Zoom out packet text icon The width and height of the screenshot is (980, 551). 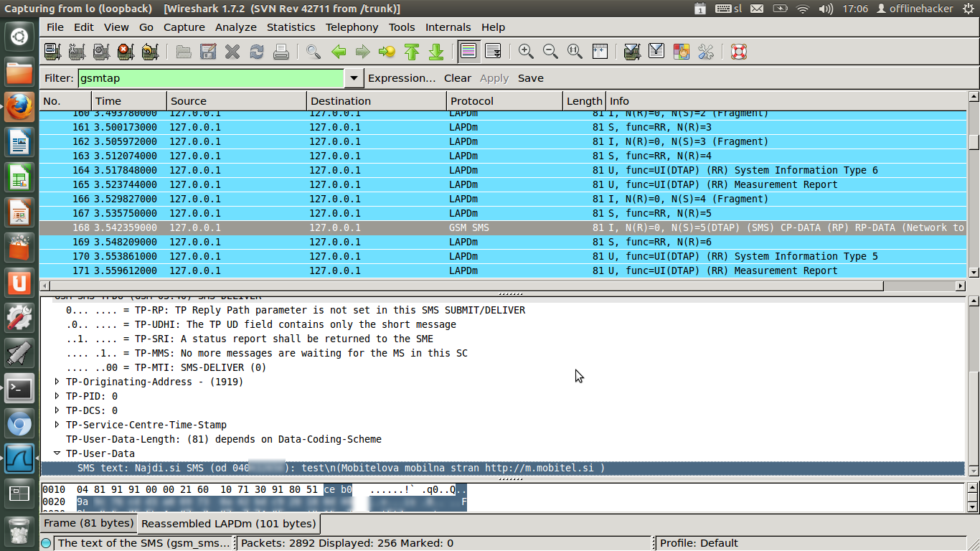tap(550, 52)
